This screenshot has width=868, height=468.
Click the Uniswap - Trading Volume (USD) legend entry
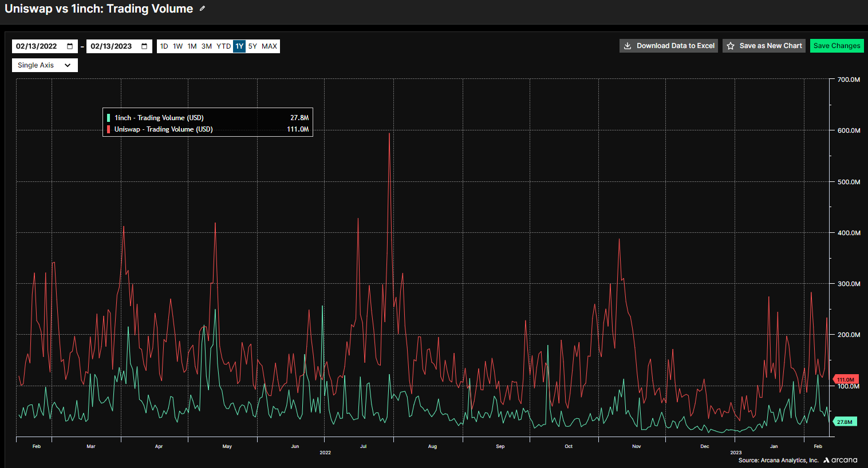pyautogui.click(x=163, y=129)
